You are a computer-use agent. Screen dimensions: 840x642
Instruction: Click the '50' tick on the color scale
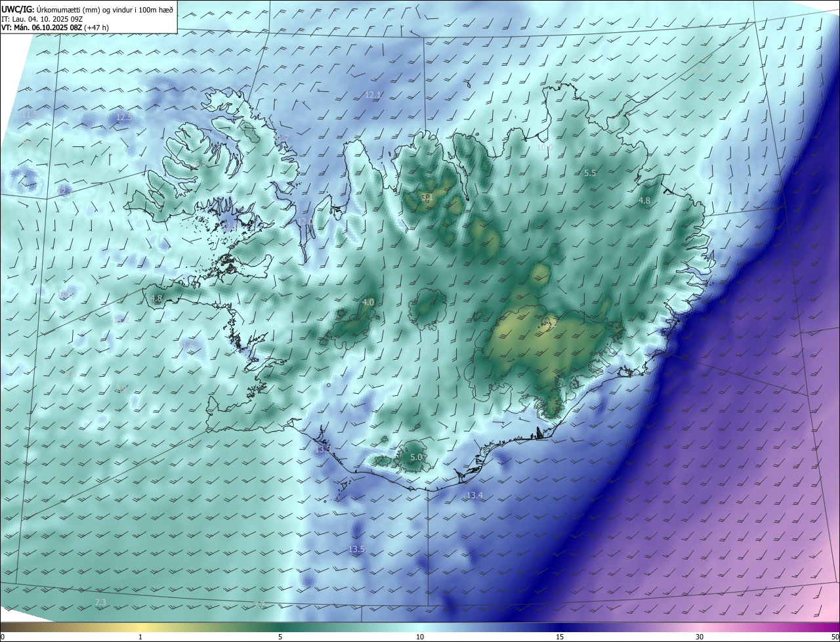pos(835,637)
